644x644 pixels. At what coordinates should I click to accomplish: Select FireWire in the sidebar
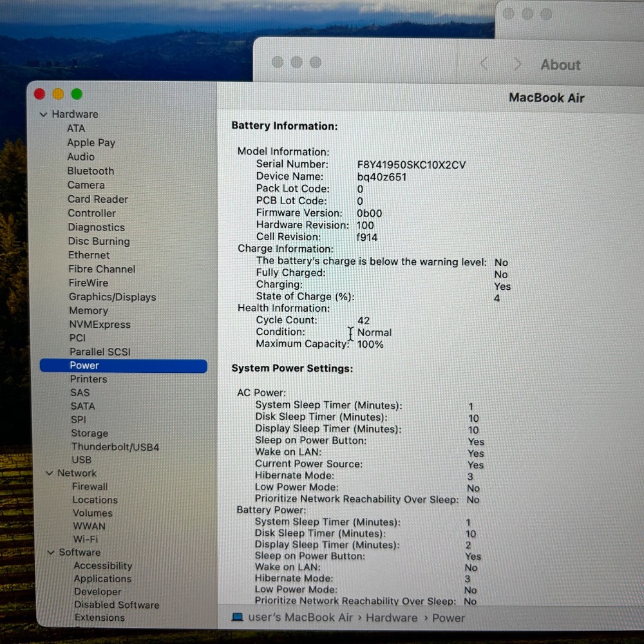tap(89, 283)
